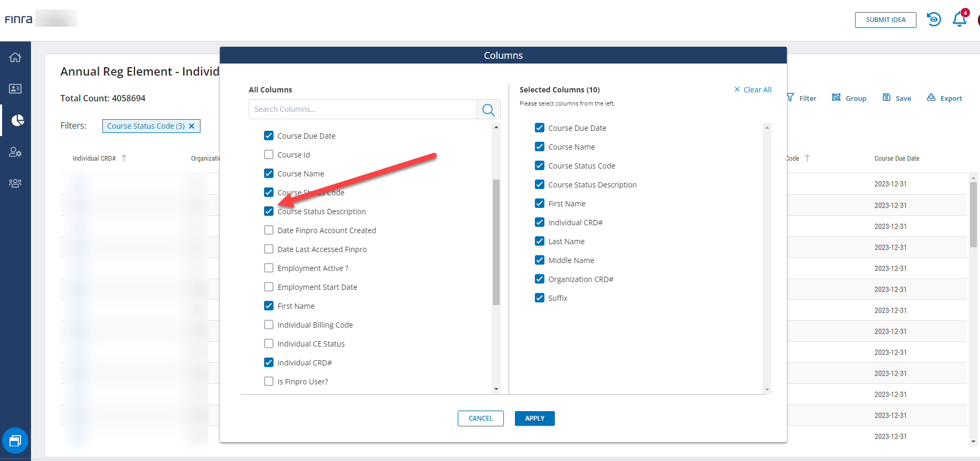980x461 pixels.
Task: Open the blue windows icon at bottom-left
Action: (x=15, y=441)
